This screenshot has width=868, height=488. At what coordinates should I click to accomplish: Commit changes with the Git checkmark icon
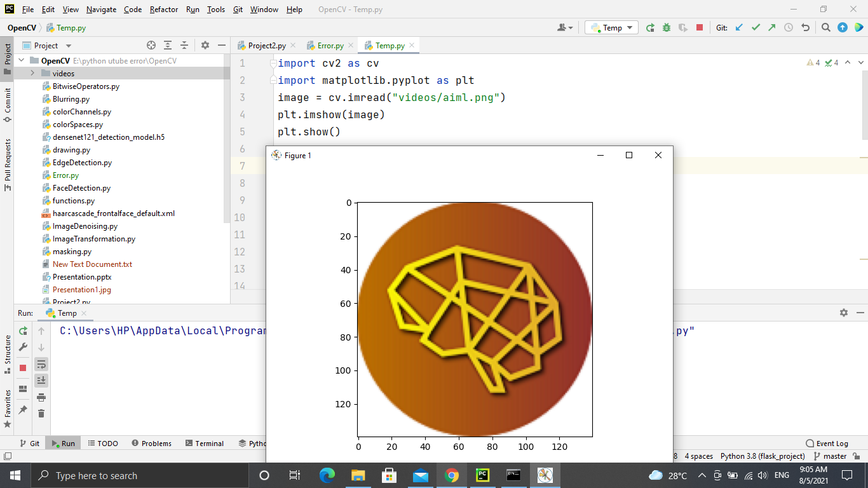[x=756, y=27]
